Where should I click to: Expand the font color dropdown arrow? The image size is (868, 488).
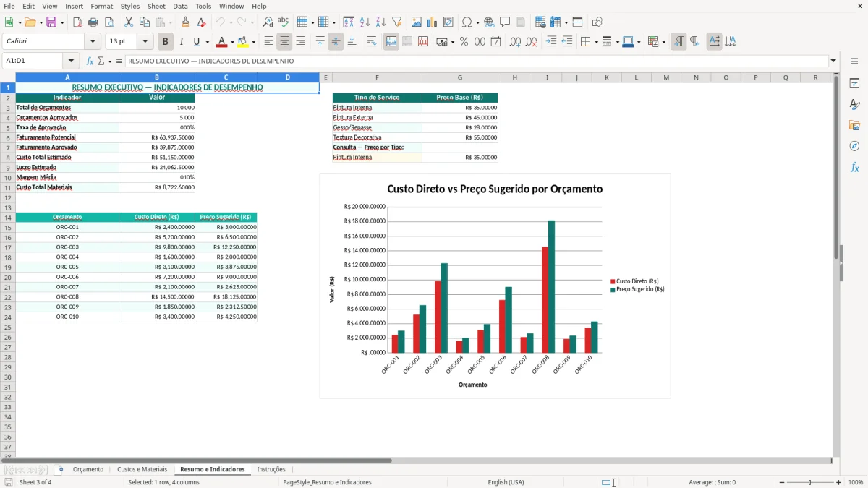pyautogui.click(x=232, y=42)
